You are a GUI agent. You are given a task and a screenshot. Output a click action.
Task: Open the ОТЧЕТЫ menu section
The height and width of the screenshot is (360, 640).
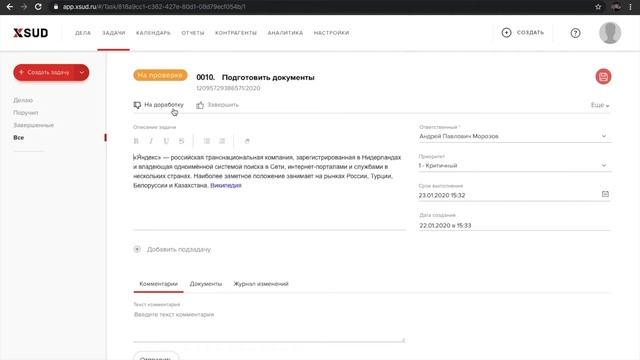pyautogui.click(x=193, y=33)
